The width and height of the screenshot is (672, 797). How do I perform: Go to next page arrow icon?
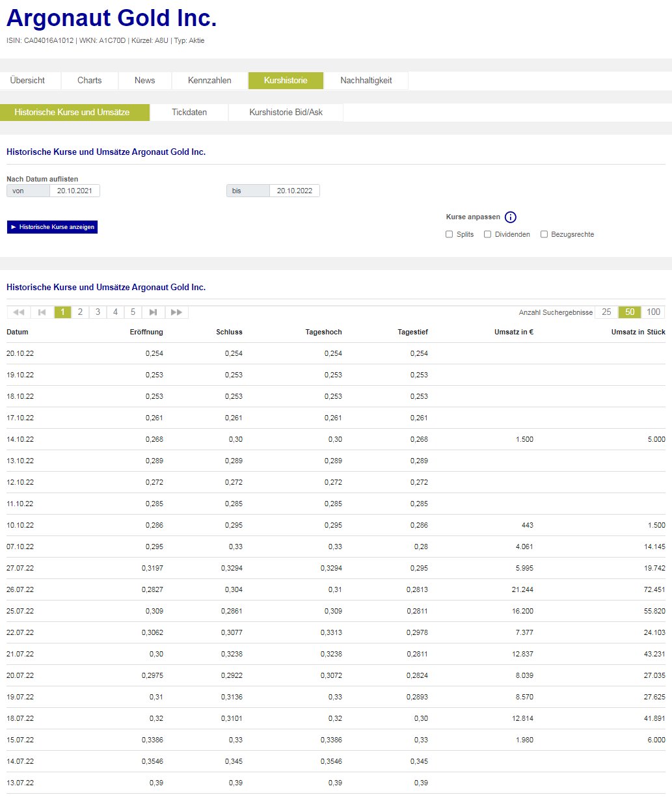coord(154,312)
